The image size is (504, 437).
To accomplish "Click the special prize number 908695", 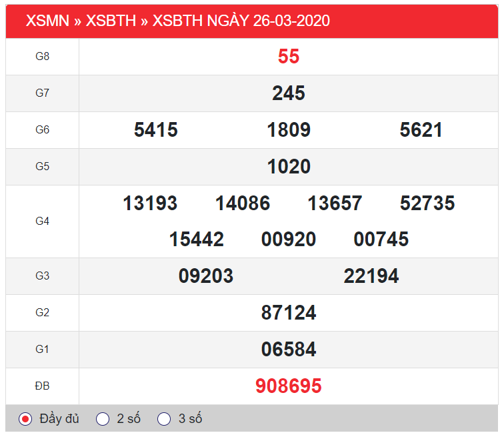I will tap(289, 386).
